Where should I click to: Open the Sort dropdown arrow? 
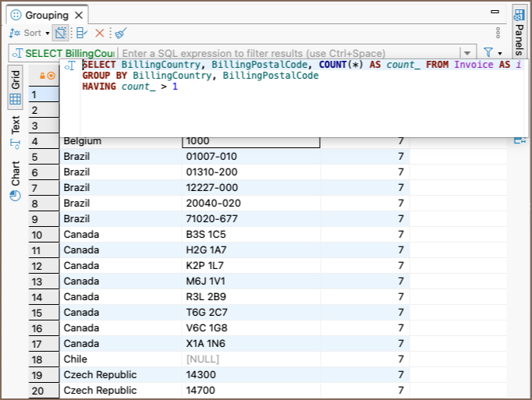48,34
